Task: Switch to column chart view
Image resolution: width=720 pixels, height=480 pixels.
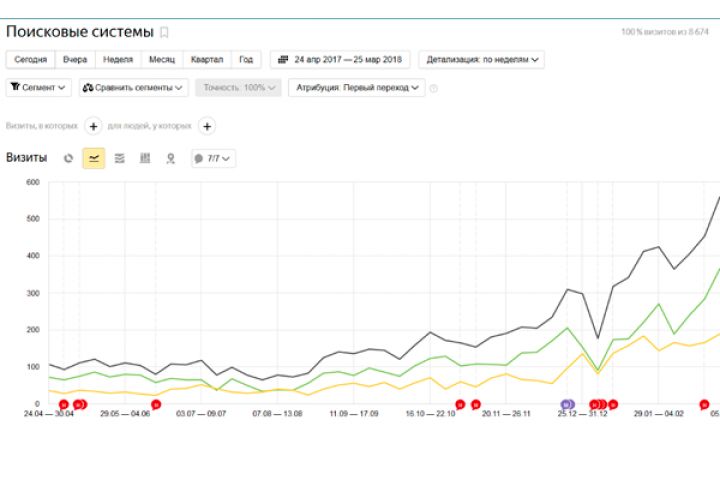Action: [145, 158]
